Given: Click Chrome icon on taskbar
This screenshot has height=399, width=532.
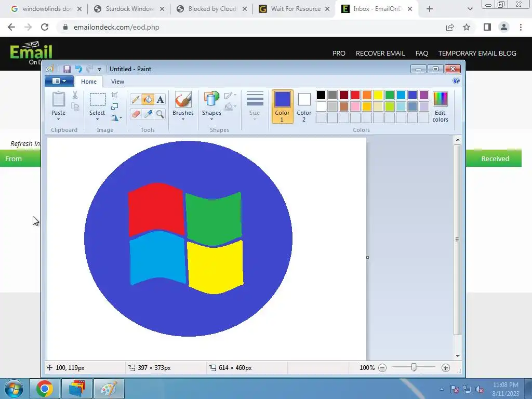Looking at the screenshot, I should [45, 389].
